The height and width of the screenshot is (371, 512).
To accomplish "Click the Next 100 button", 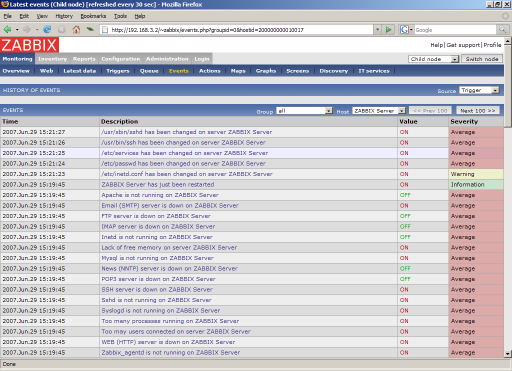I will pos(478,111).
